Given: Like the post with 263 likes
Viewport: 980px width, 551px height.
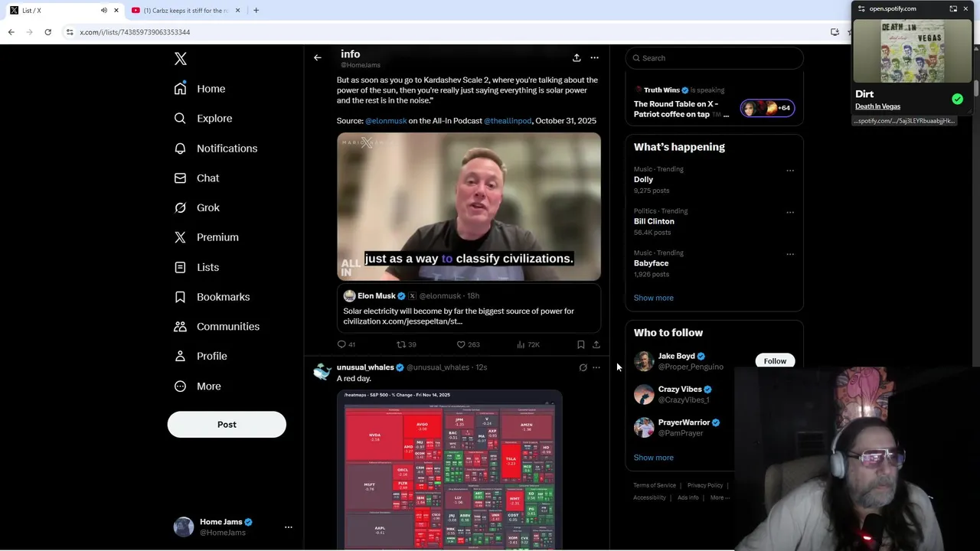Looking at the screenshot, I should pyautogui.click(x=468, y=344).
